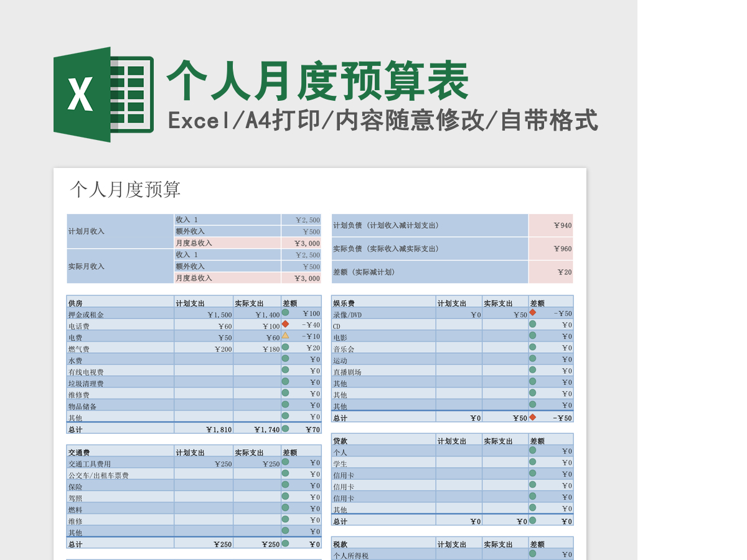Select the 运动 row label

click(x=383, y=360)
